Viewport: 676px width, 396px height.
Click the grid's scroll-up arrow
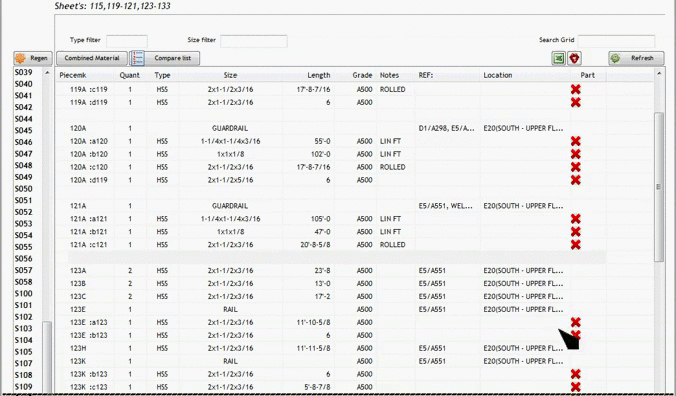(x=659, y=74)
